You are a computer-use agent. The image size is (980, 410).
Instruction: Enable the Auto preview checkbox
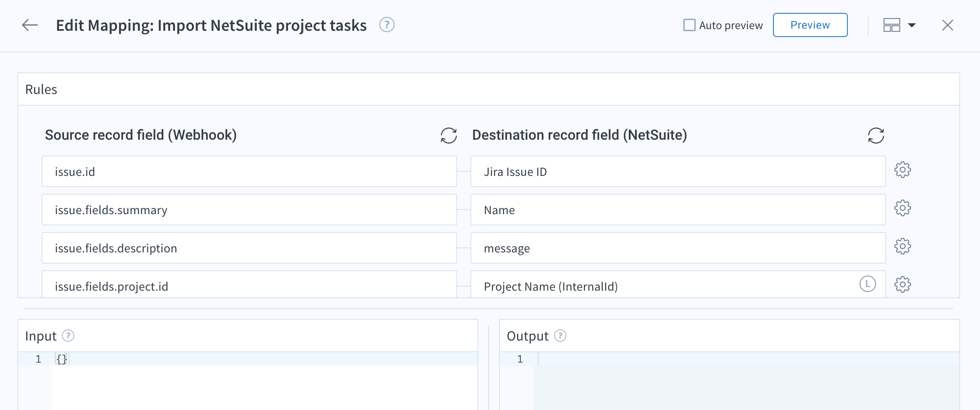click(689, 25)
